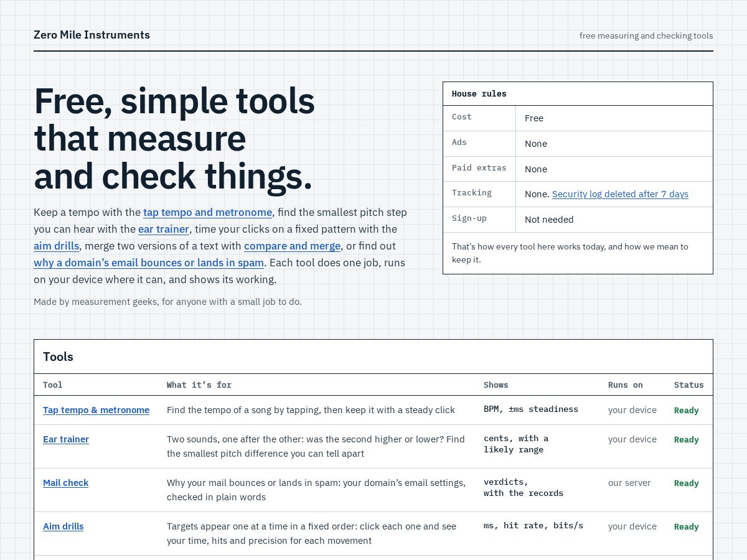Click 'our server' in Mail check row
The image size is (747, 560).
(629, 483)
